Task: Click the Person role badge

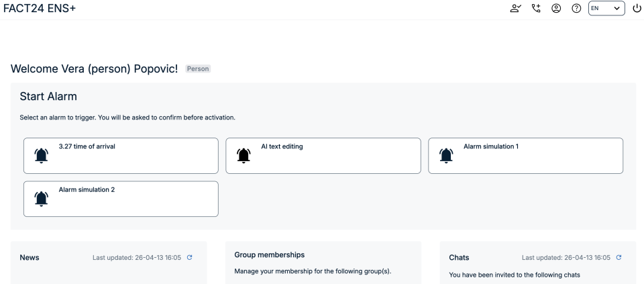Action: pyautogui.click(x=198, y=69)
